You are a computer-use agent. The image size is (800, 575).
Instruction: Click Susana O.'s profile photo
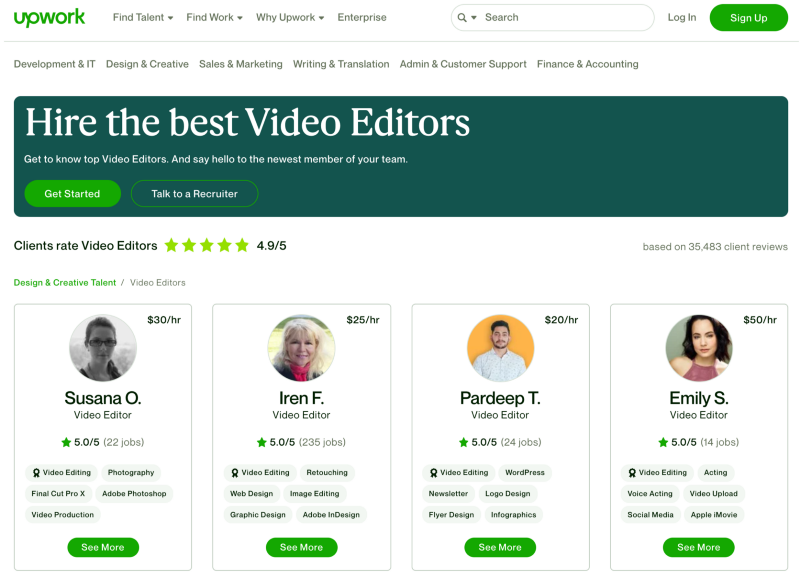[x=103, y=348]
